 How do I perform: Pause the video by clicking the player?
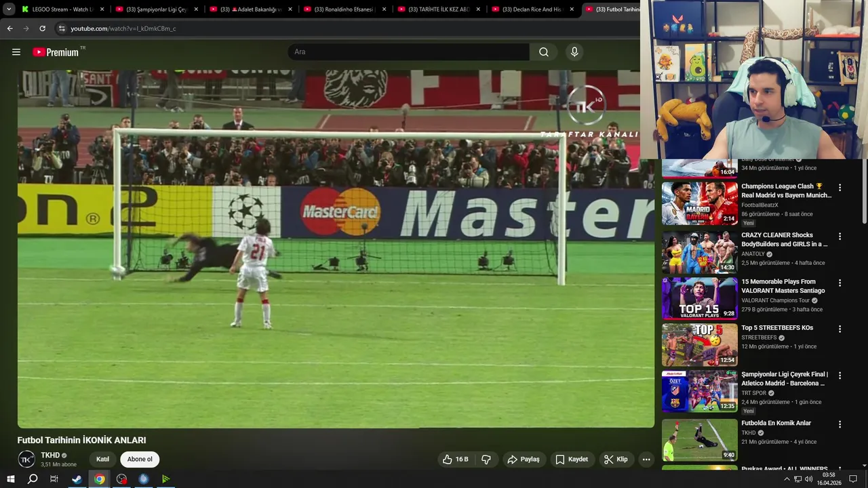pyautogui.click(x=336, y=249)
